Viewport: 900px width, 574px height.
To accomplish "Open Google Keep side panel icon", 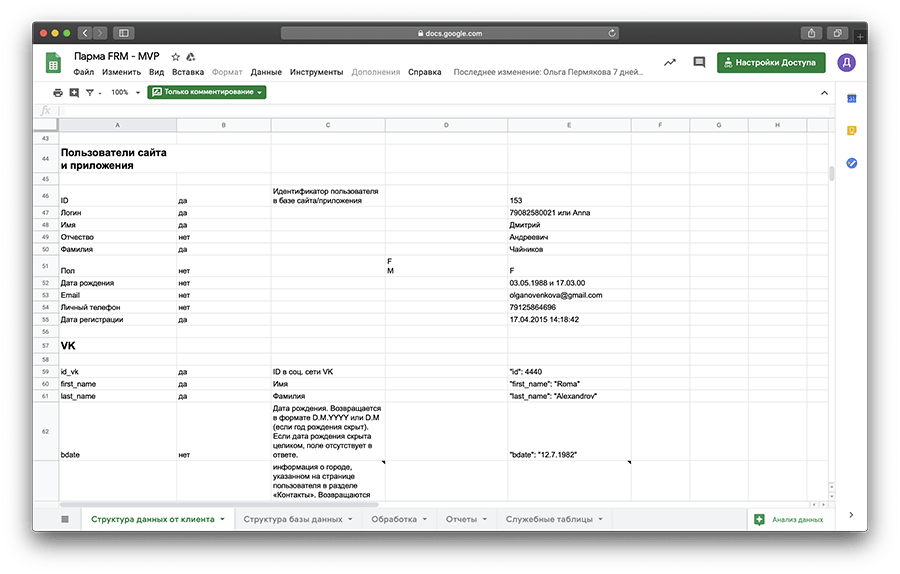I will click(851, 130).
